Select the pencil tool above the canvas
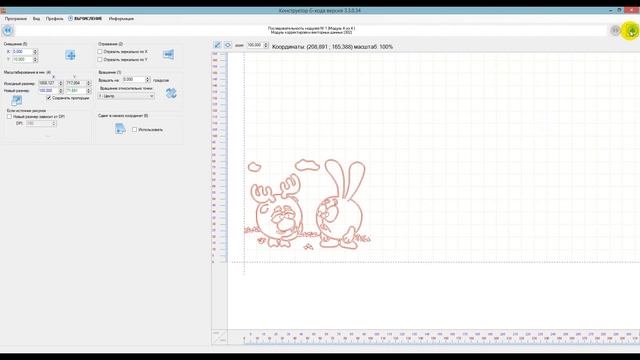Screen dimensions: 640x360 pyautogui.click(x=217, y=45)
